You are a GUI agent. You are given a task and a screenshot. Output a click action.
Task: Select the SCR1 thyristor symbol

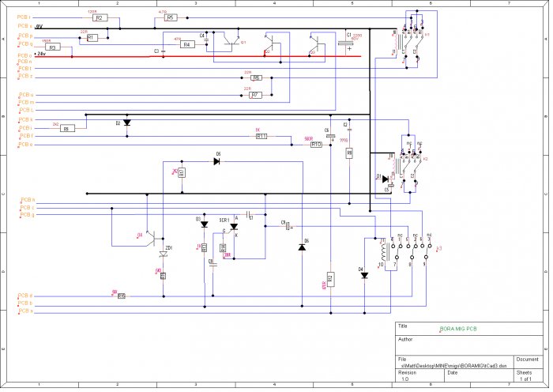point(233,227)
